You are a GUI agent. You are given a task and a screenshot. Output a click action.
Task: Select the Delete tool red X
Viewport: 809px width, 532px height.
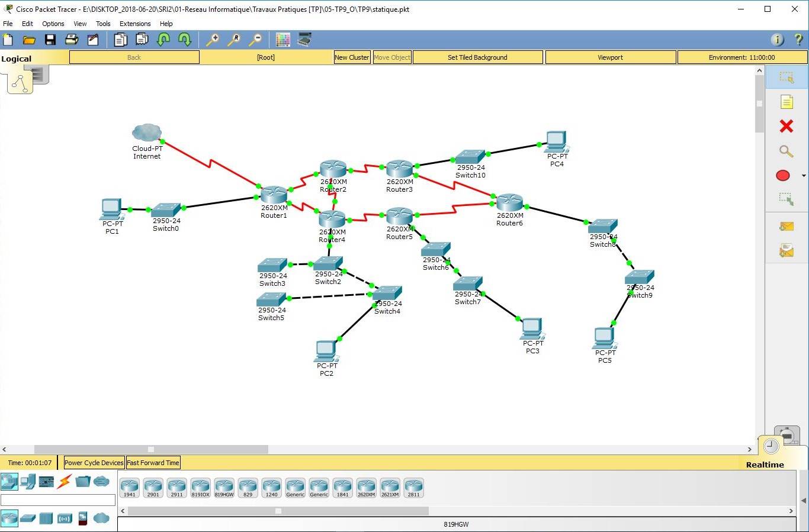[x=786, y=126]
